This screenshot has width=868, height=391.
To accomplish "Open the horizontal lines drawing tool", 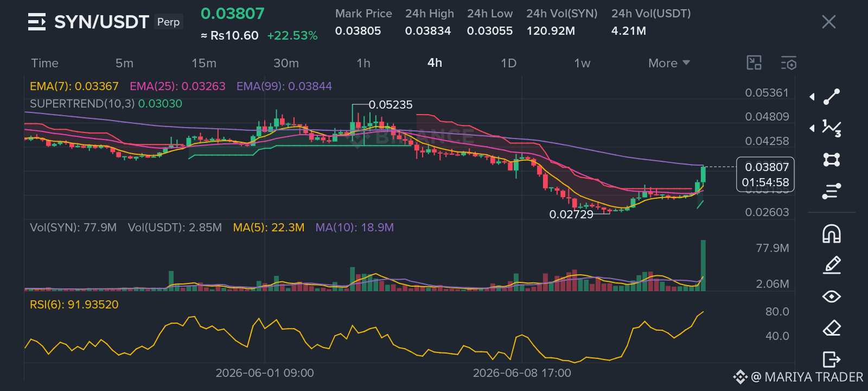I will click(x=832, y=191).
